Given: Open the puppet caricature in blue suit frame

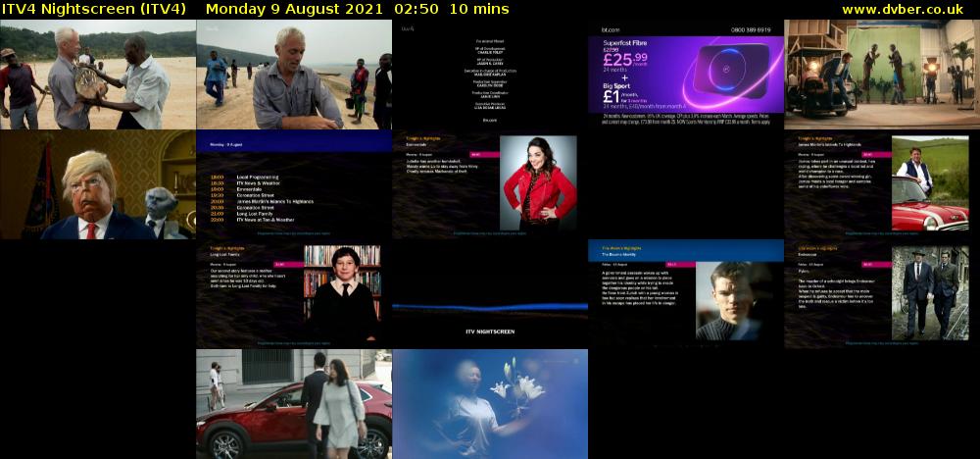Looking at the screenshot, I should 98,184.
